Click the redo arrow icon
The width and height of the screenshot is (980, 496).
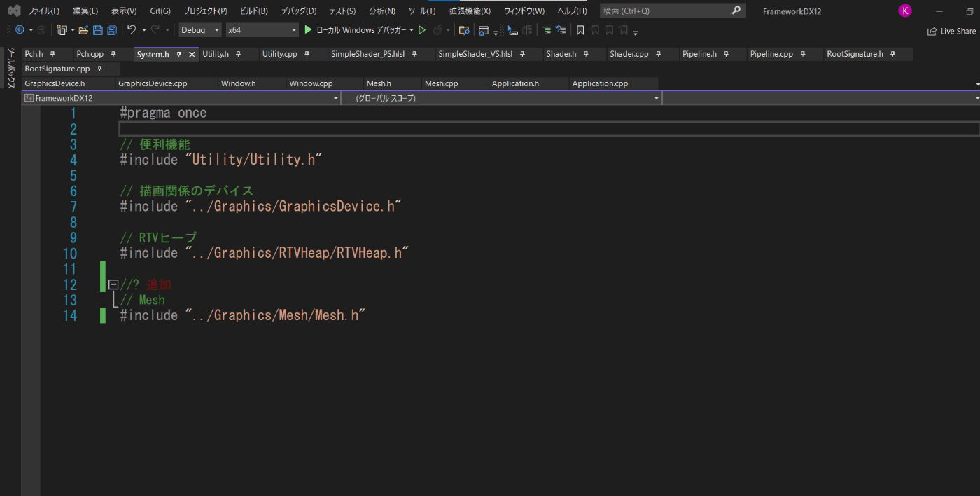pyautogui.click(x=155, y=30)
